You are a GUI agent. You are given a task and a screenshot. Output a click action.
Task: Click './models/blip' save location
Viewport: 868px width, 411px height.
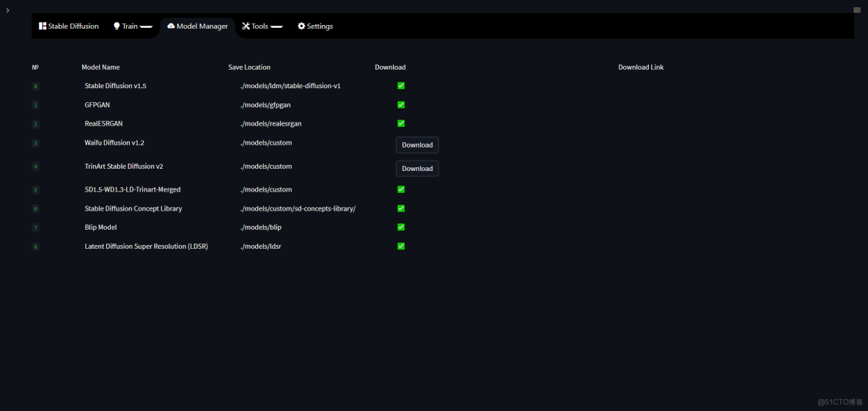(x=261, y=227)
